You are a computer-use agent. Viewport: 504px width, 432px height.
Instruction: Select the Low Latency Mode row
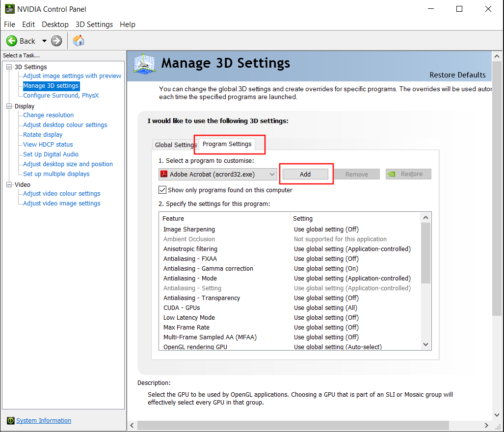(290, 317)
